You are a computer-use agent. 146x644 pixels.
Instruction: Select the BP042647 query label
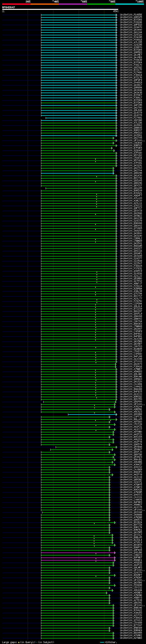coord(8,7)
